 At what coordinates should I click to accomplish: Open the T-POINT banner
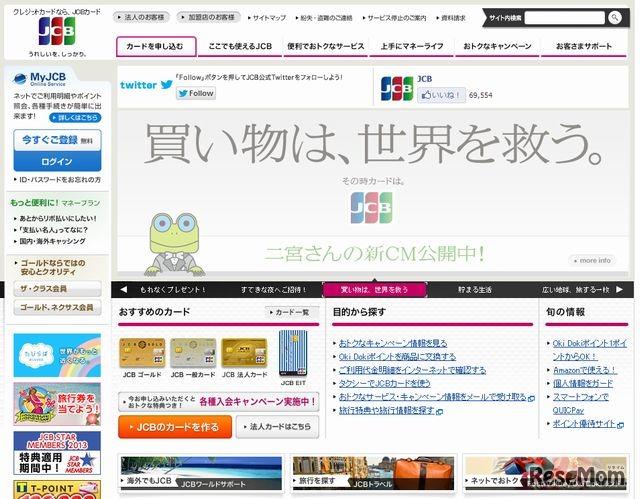57,490
